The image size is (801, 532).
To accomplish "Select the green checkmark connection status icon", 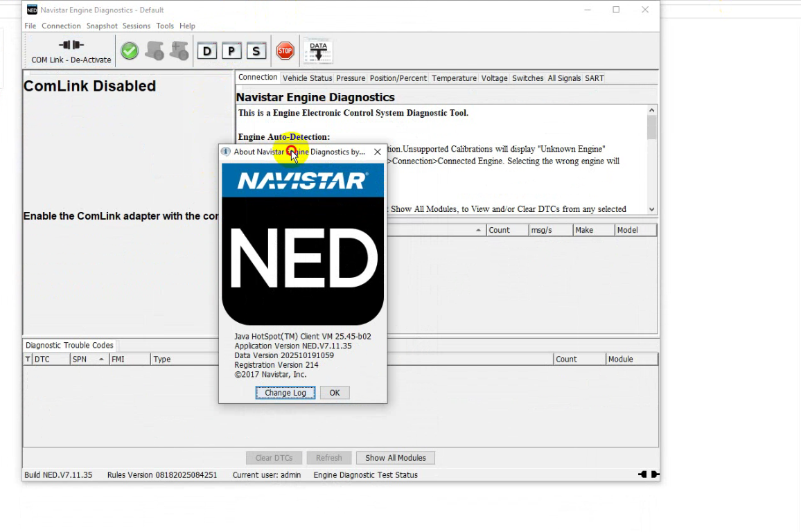I will (x=130, y=50).
